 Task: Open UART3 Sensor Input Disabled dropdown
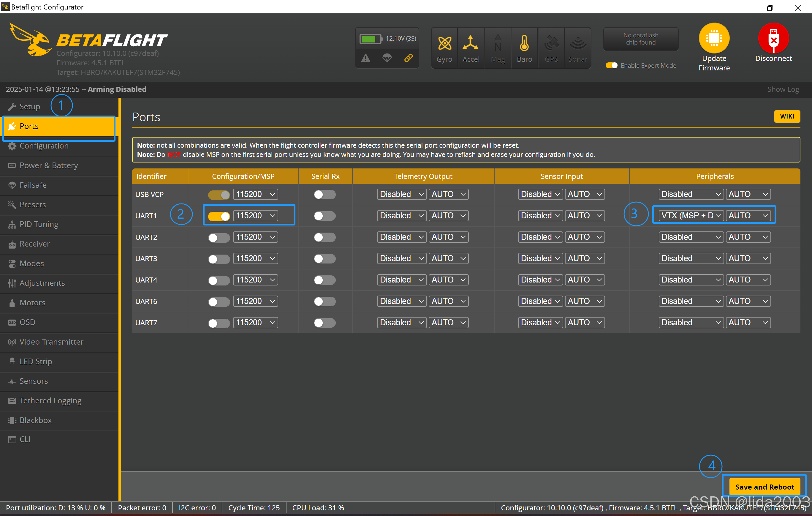tap(540, 258)
